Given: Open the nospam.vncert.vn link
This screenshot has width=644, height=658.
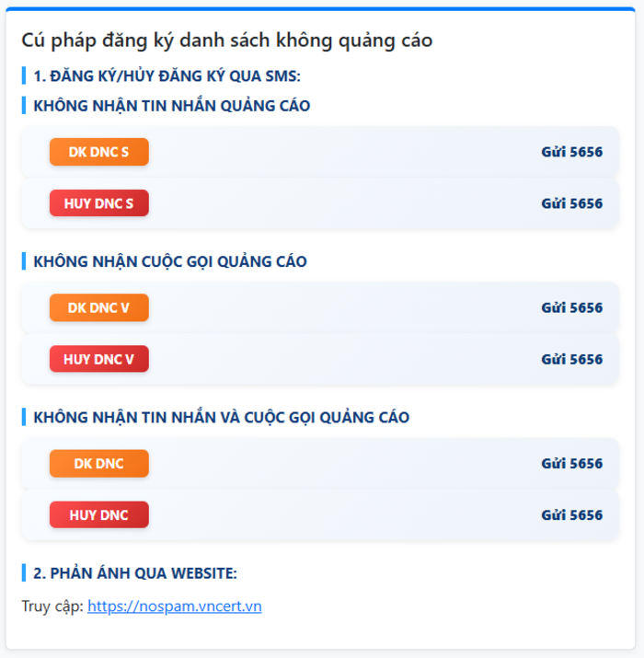Looking at the screenshot, I should click(x=175, y=606).
